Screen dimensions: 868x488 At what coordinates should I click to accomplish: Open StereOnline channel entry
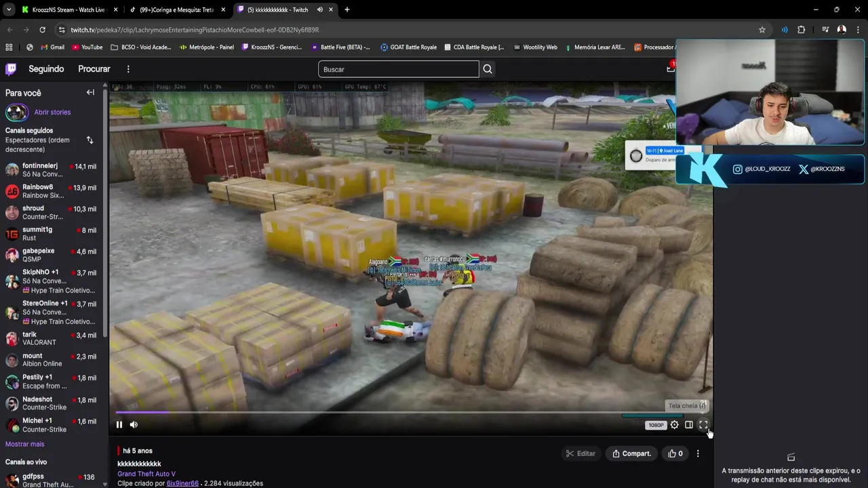pyautogui.click(x=52, y=312)
